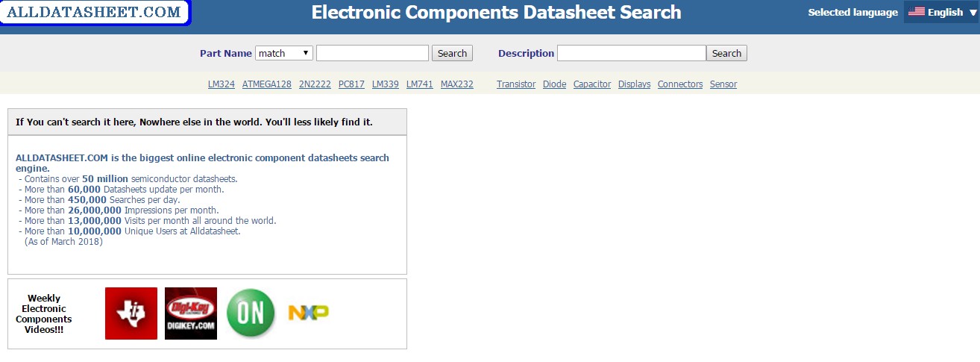Viewport: 980px width, 362px height.
Task: Click the Description search button
Action: tap(726, 53)
